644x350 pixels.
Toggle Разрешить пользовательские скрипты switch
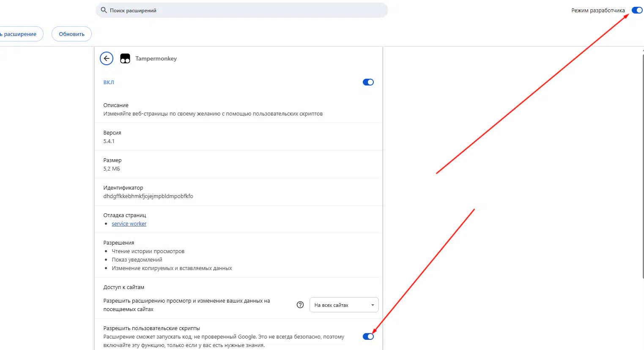pyautogui.click(x=368, y=336)
